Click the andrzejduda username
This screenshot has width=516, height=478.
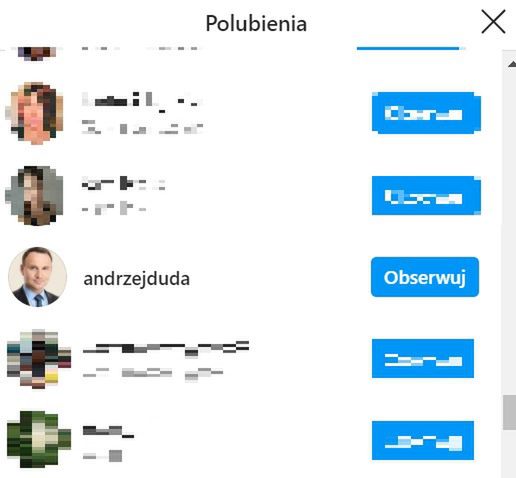tap(136, 279)
